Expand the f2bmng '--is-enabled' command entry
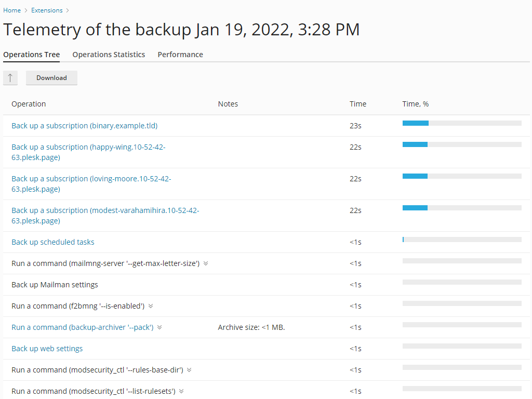This screenshot has width=532, height=399. point(151,305)
